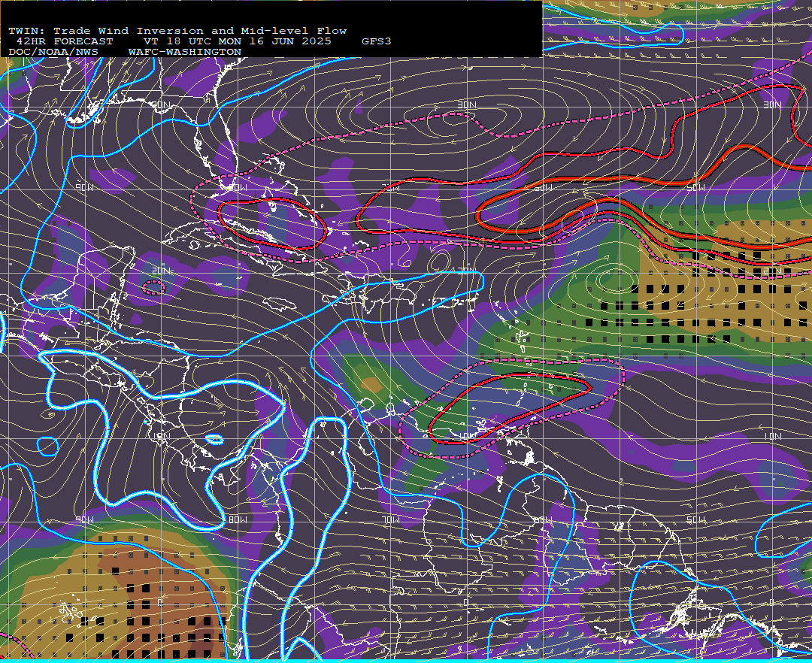Viewport: 812px width, 663px height.
Task: Select the "WAFC-WASHINGTON" text in the header
Action: tap(184, 52)
